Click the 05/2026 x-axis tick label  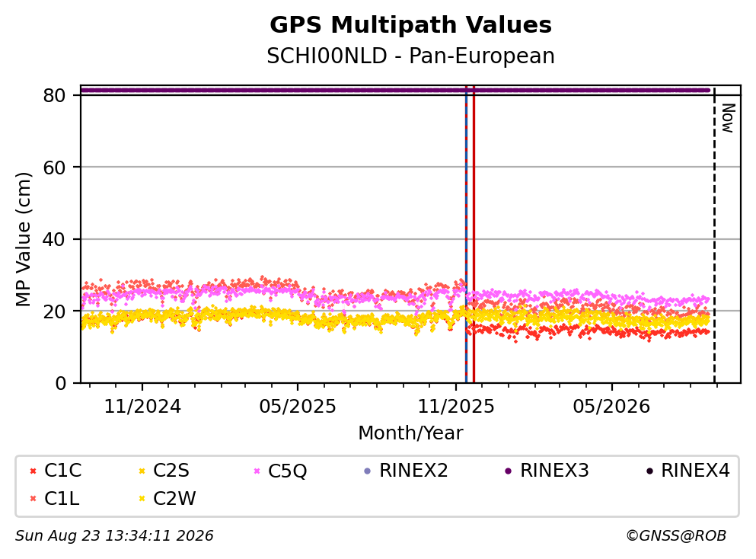pyautogui.click(x=611, y=407)
